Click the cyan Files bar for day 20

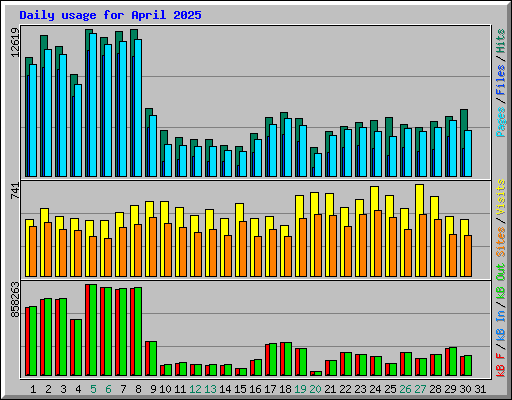coord(318,165)
